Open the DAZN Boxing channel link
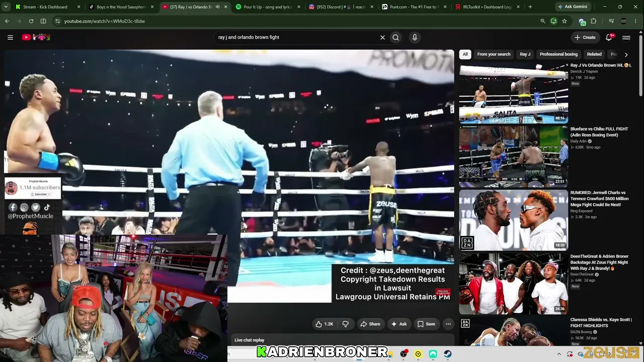 coord(582,332)
